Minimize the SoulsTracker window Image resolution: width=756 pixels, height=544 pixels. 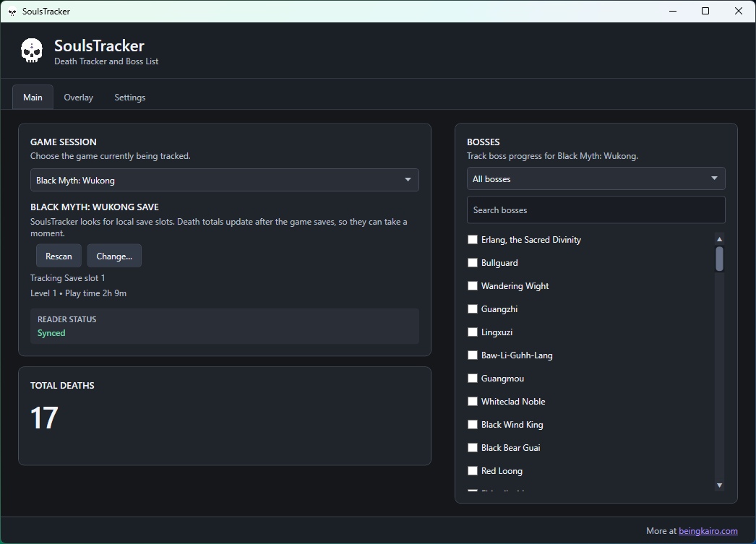tap(673, 11)
